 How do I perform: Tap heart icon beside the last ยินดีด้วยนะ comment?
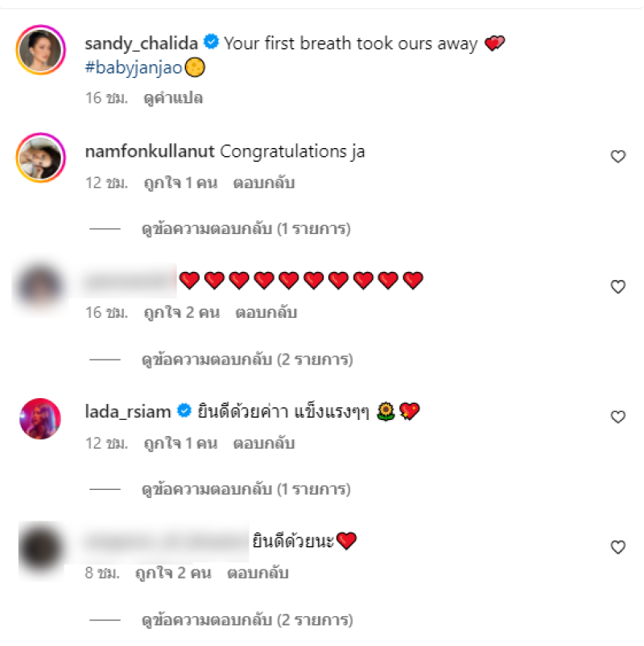pyautogui.click(x=617, y=547)
